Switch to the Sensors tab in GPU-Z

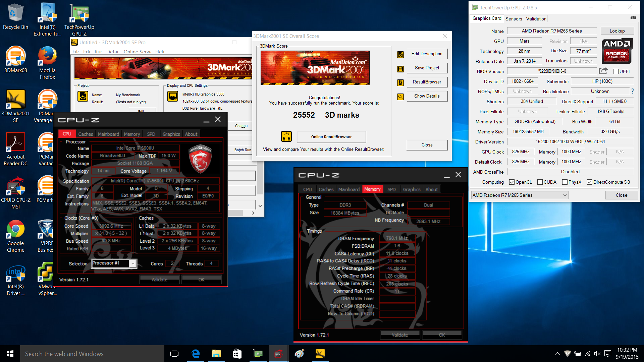point(514,19)
